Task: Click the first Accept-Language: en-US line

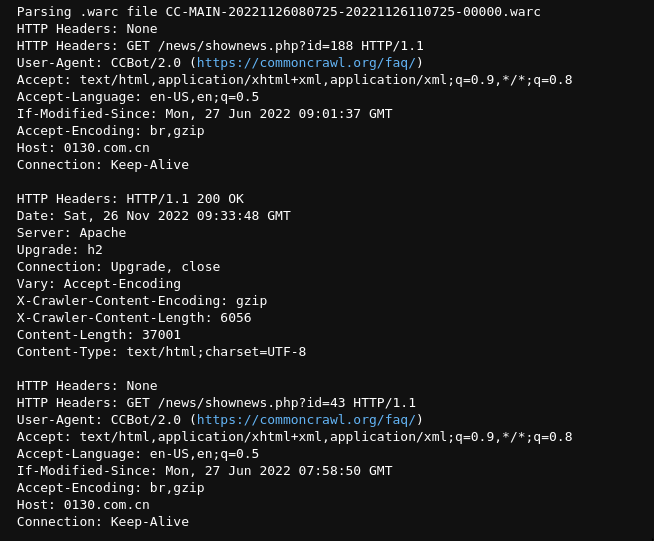Action: tap(138, 97)
